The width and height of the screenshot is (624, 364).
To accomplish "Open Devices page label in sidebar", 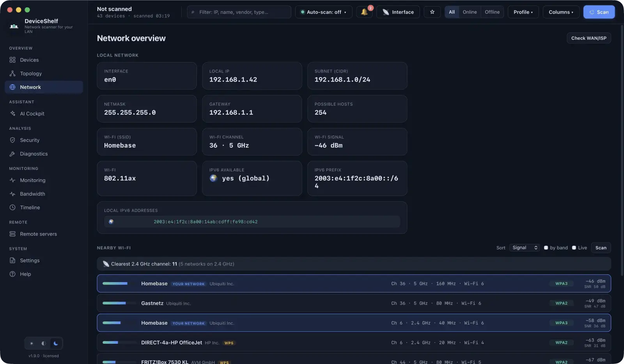I will (29, 60).
